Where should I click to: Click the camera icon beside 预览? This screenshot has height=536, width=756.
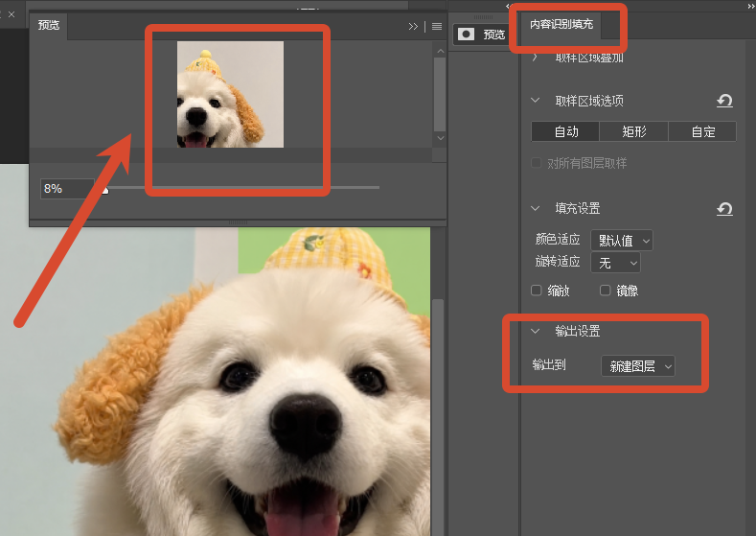tap(467, 35)
